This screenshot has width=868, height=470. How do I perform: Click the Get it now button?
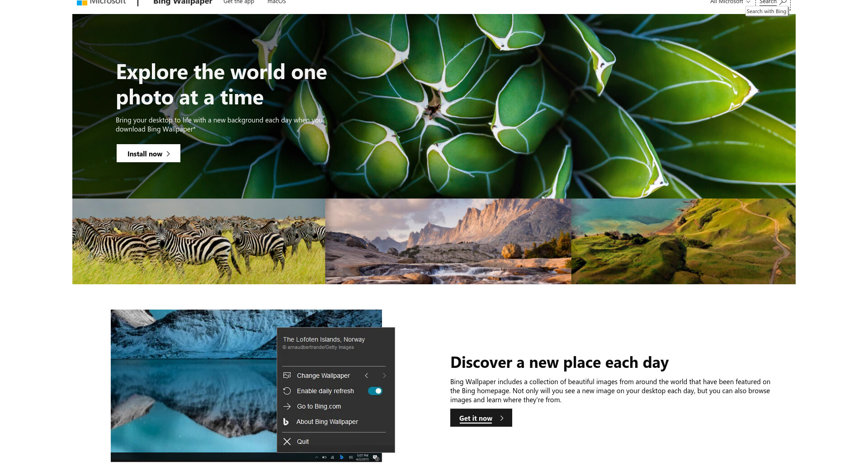click(481, 418)
